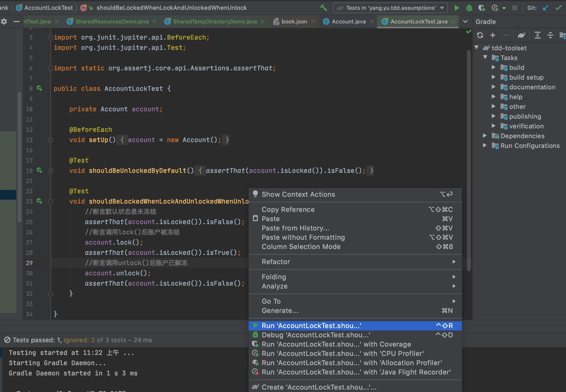Expand the verification tasks folder
566x392 pixels.
(493, 126)
